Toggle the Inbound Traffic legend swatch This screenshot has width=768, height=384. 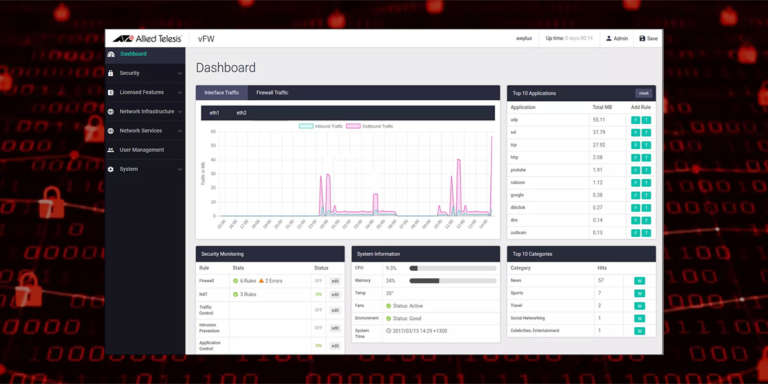(306, 126)
